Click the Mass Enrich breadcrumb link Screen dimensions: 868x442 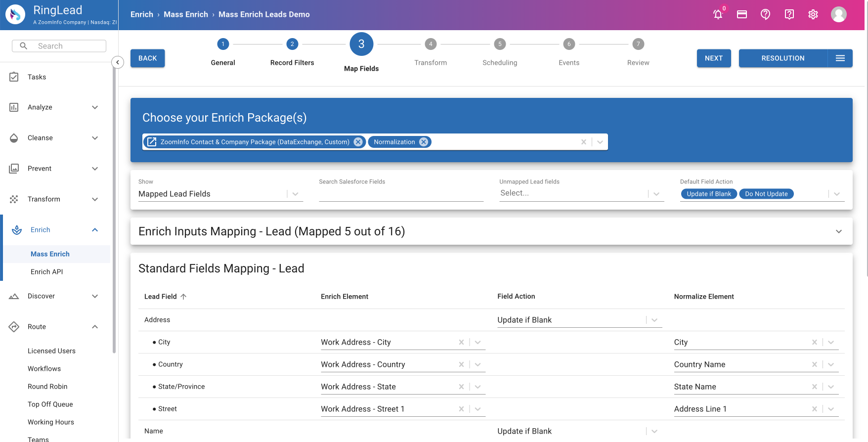(x=186, y=14)
